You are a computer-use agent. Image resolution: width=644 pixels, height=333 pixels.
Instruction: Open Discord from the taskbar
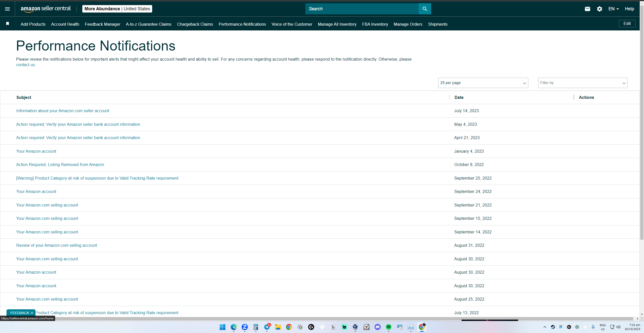click(x=378, y=327)
